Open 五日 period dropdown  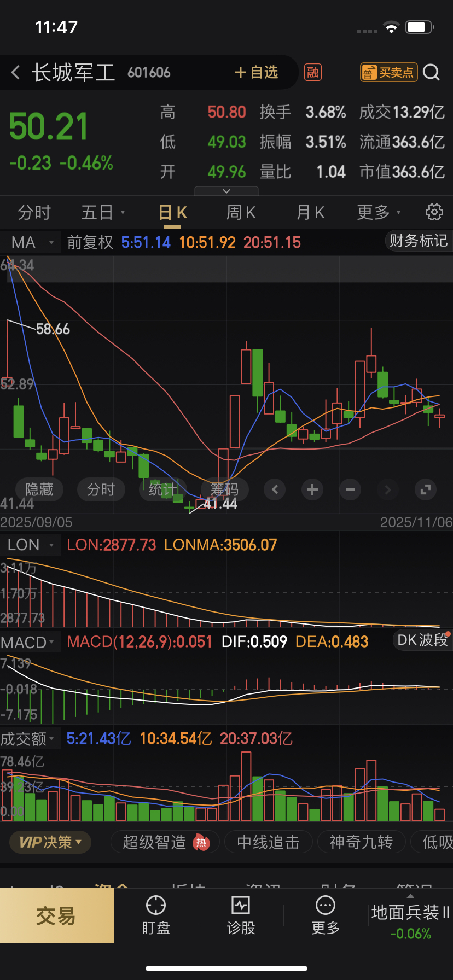pos(103,212)
